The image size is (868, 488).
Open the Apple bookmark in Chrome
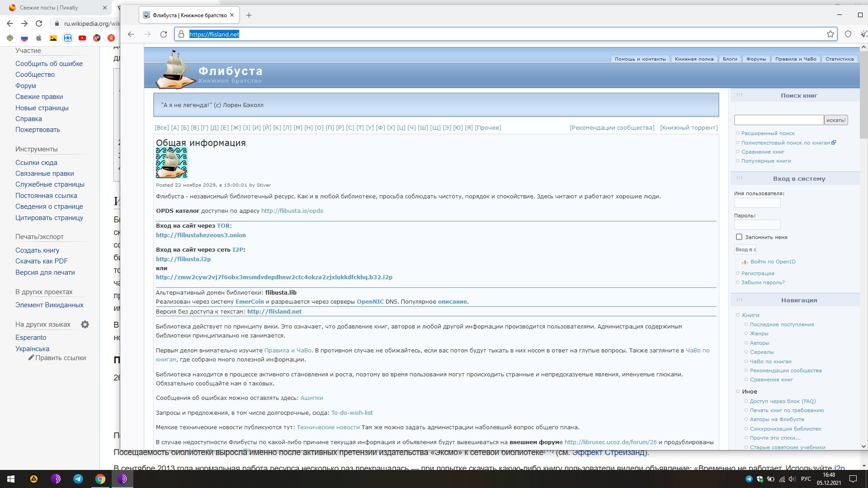click(39, 38)
